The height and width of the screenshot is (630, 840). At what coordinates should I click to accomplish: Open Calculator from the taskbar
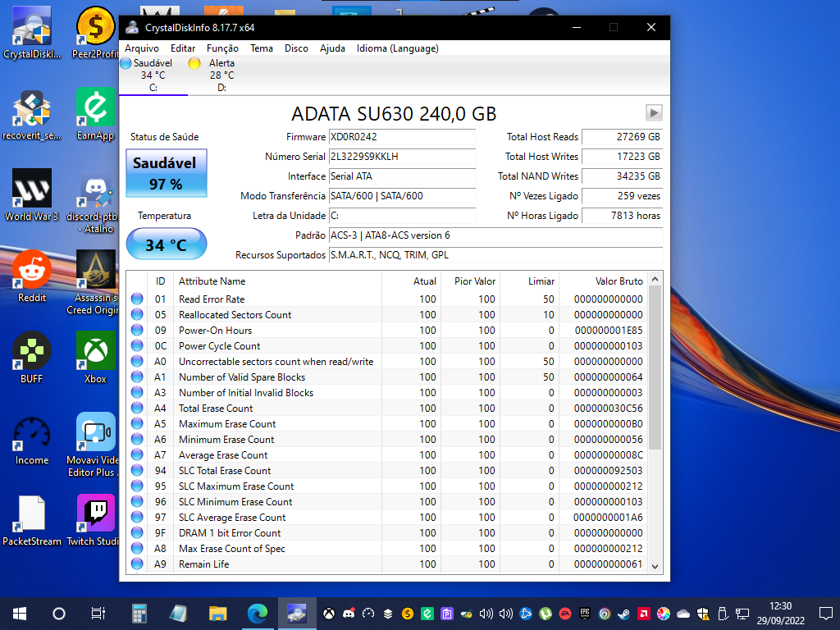[x=139, y=614]
